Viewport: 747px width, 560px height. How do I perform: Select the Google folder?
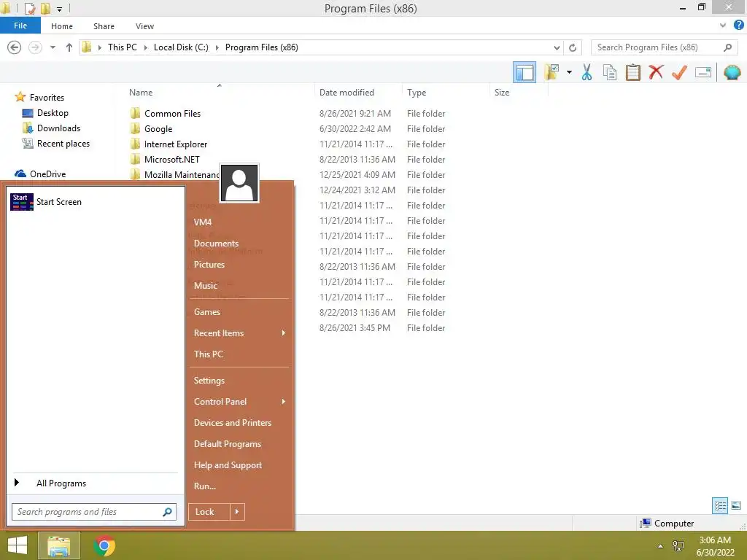pyautogui.click(x=158, y=128)
